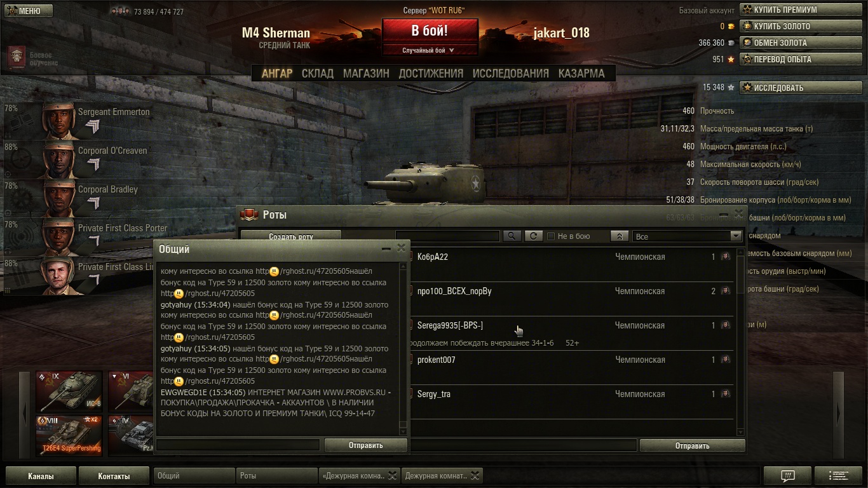Click the notifications speech-bubble icon in the bottom bar
The width and height of the screenshot is (868, 488).
click(x=787, y=476)
